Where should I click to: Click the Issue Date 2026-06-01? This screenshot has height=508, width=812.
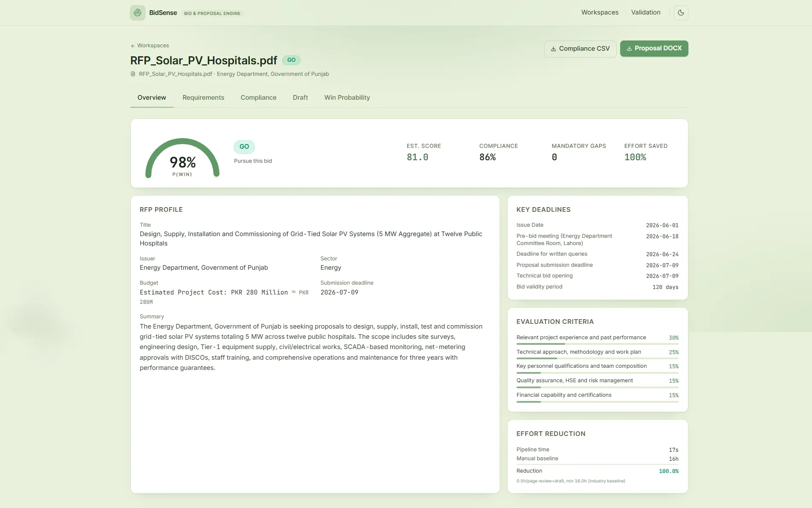(662, 225)
